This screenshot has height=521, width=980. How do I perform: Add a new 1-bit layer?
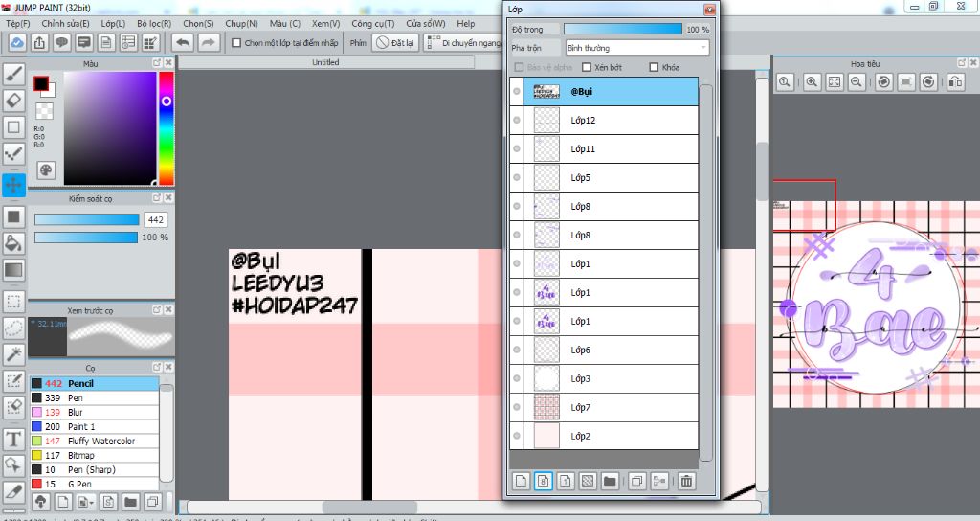[x=565, y=481]
